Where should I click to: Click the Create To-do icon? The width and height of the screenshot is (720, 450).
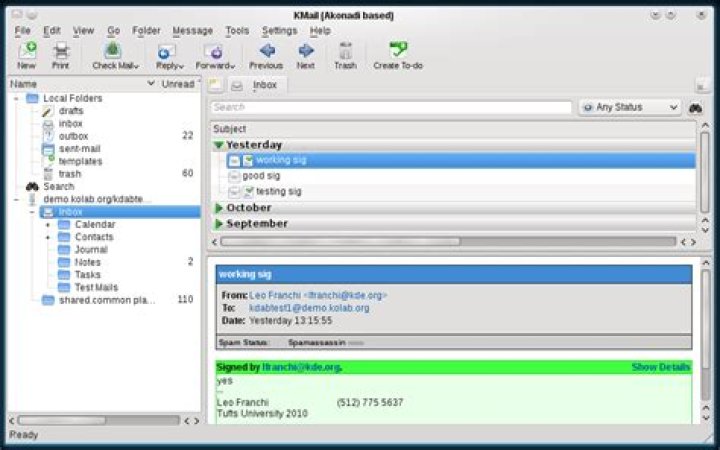coord(398,50)
